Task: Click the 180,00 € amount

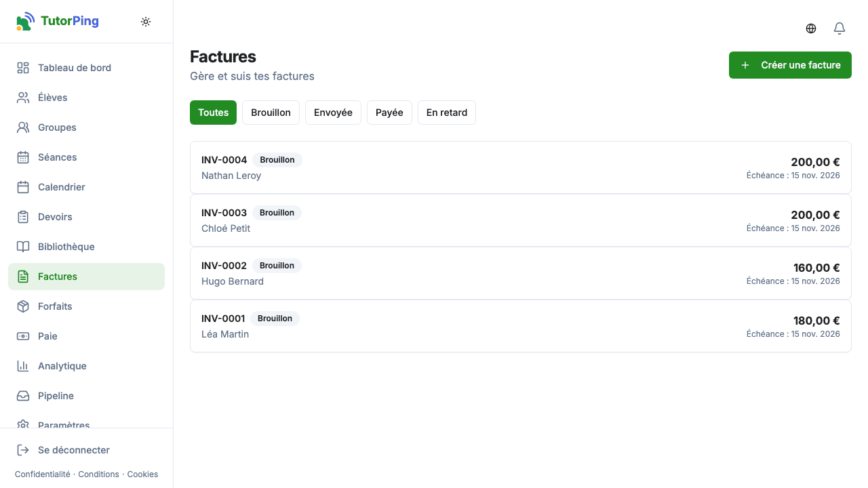Action: coord(816,321)
